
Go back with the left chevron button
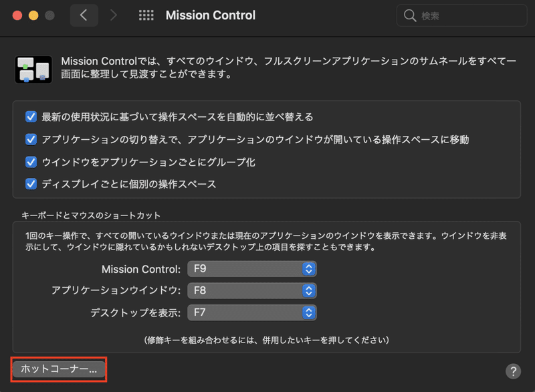click(x=84, y=15)
